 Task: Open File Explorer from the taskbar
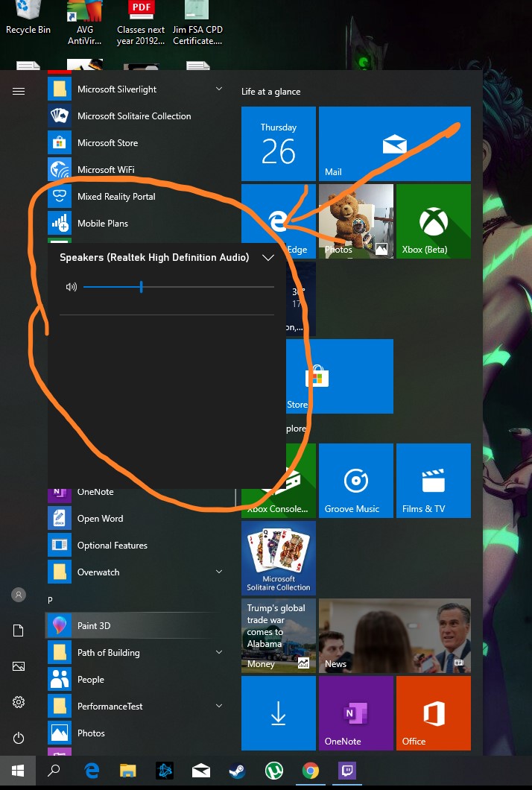click(128, 771)
